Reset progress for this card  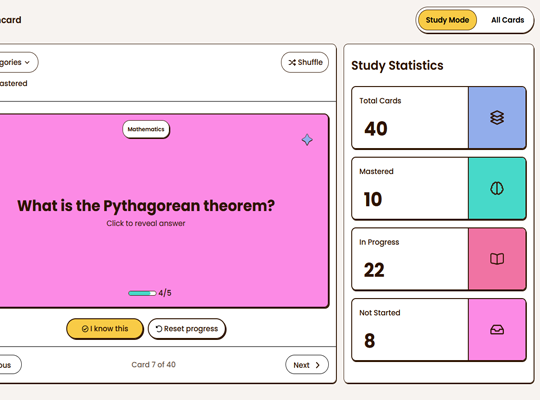187,329
